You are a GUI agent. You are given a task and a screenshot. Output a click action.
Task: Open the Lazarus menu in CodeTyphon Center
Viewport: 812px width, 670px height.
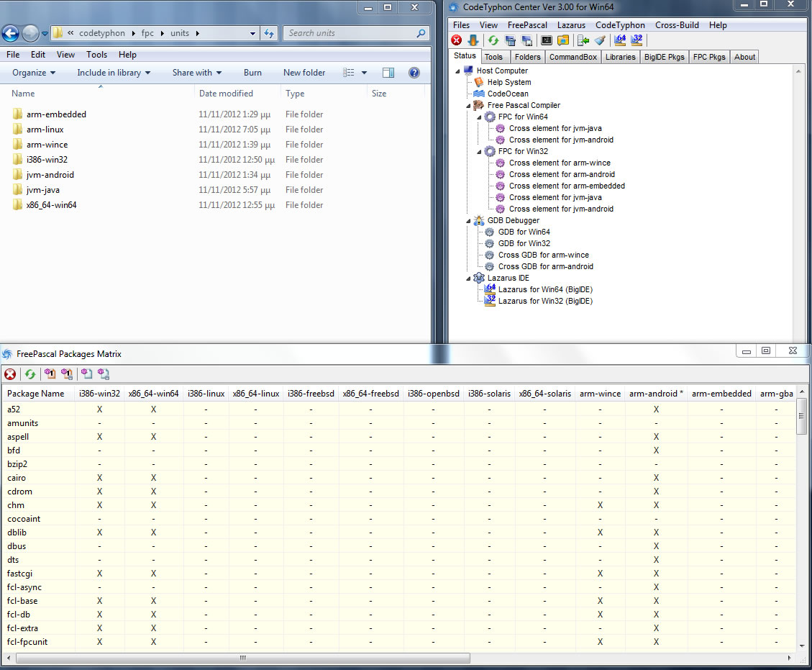click(571, 25)
